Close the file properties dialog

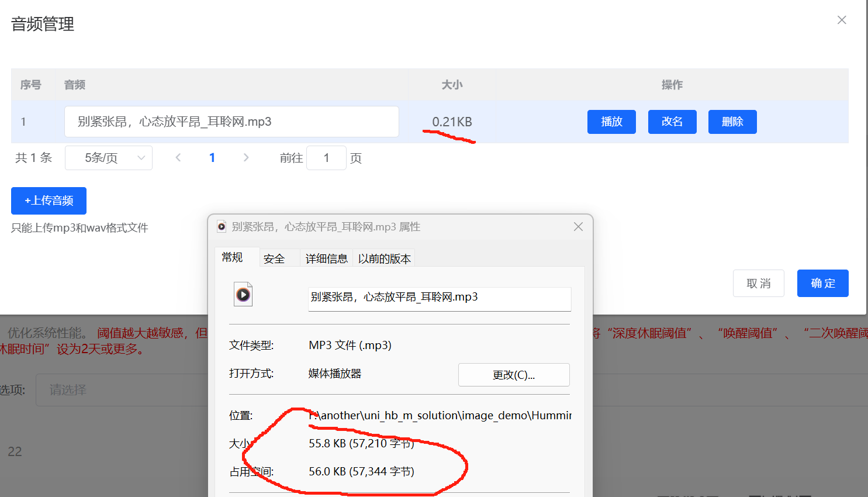tap(578, 226)
